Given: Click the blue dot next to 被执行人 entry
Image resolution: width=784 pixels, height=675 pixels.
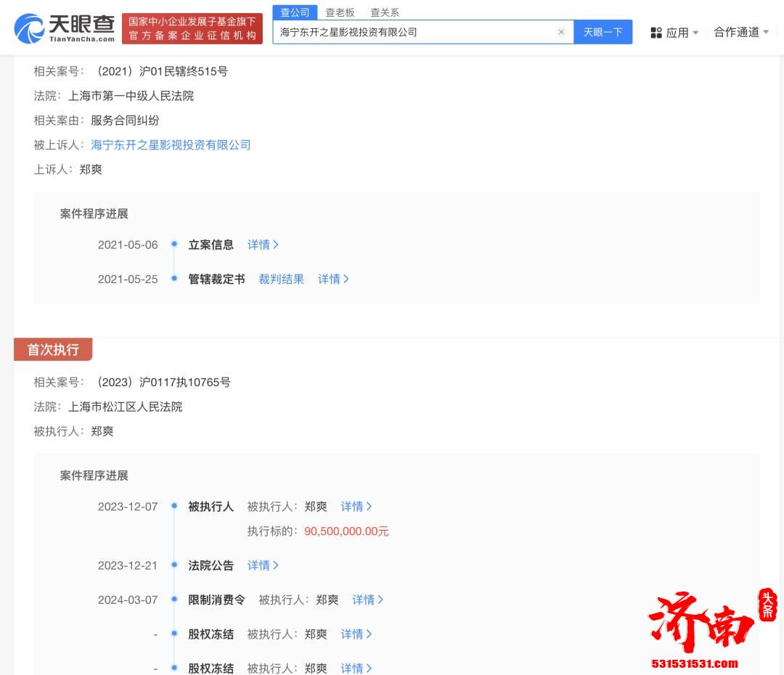Looking at the screenshot, I should [173, 507].
